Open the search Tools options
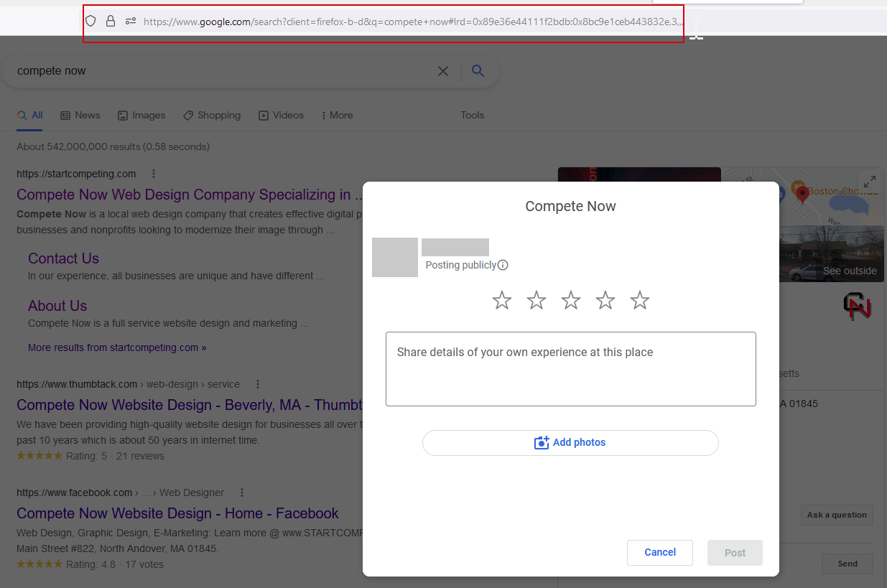 [473, 115]
